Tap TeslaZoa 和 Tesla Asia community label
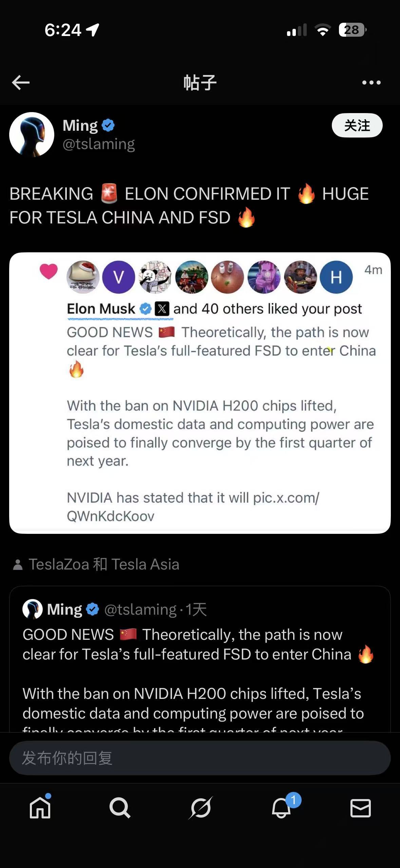The image size is (400, 868). [x=103, y=564]
